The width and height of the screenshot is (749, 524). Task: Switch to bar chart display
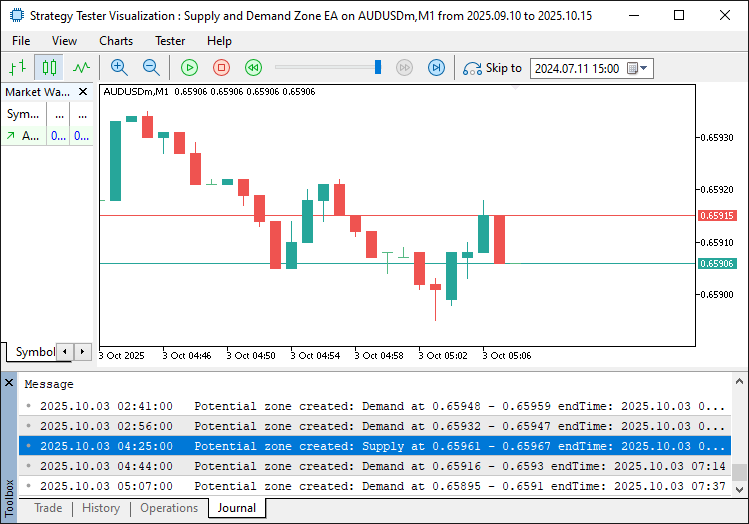click(17, 68)
